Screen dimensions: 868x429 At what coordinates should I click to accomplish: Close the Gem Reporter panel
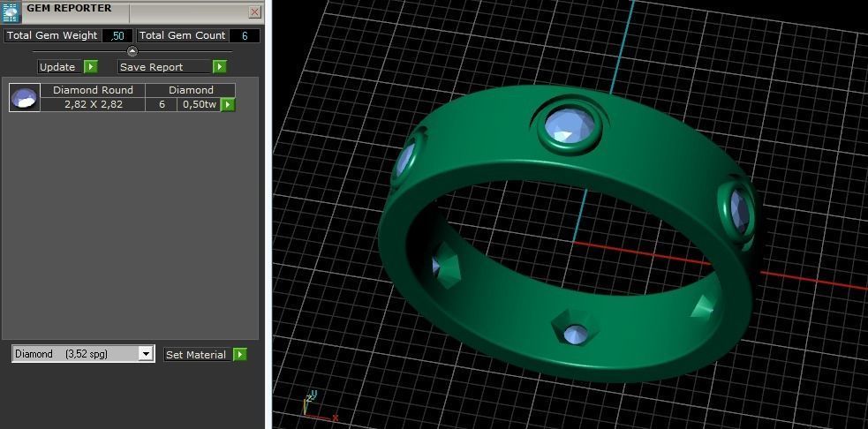click(254, 11)
